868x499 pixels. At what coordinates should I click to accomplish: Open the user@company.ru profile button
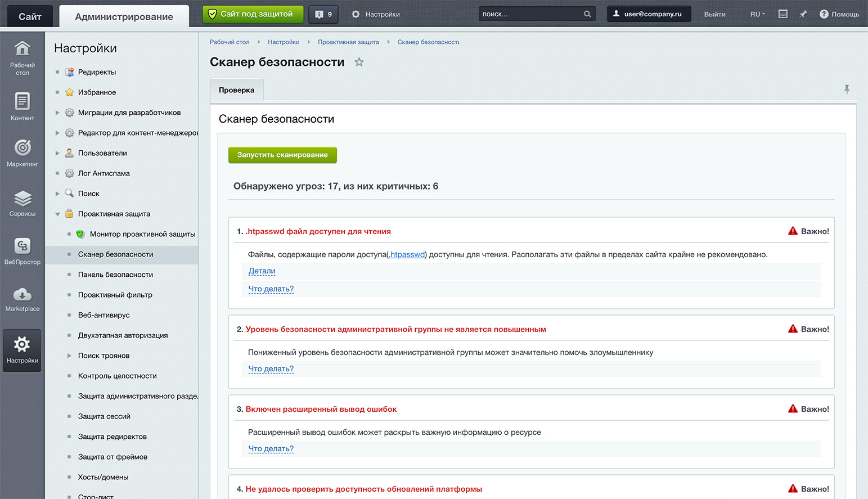point(649,14)
